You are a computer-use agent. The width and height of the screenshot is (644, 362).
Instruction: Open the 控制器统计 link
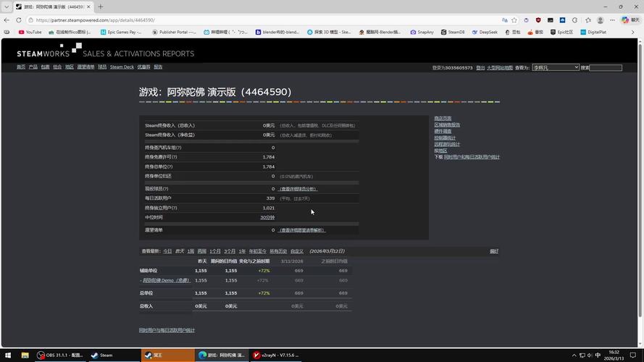click(x=445, y=138)
